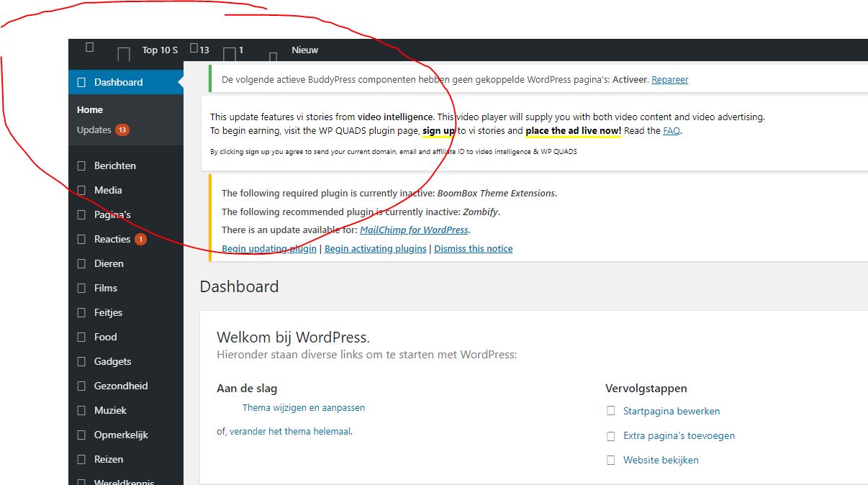
Task: Click Startpagina bewerken link
Action: coord(672,412)
